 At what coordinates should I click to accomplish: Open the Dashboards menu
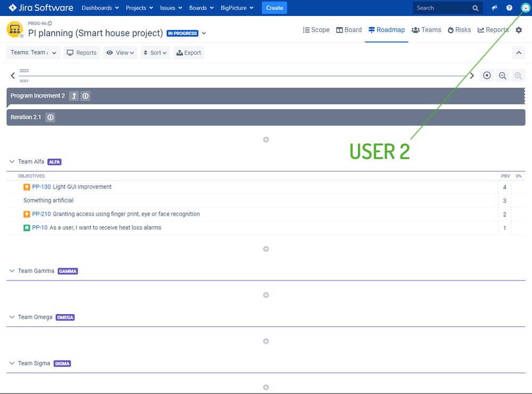pos(100,8)
